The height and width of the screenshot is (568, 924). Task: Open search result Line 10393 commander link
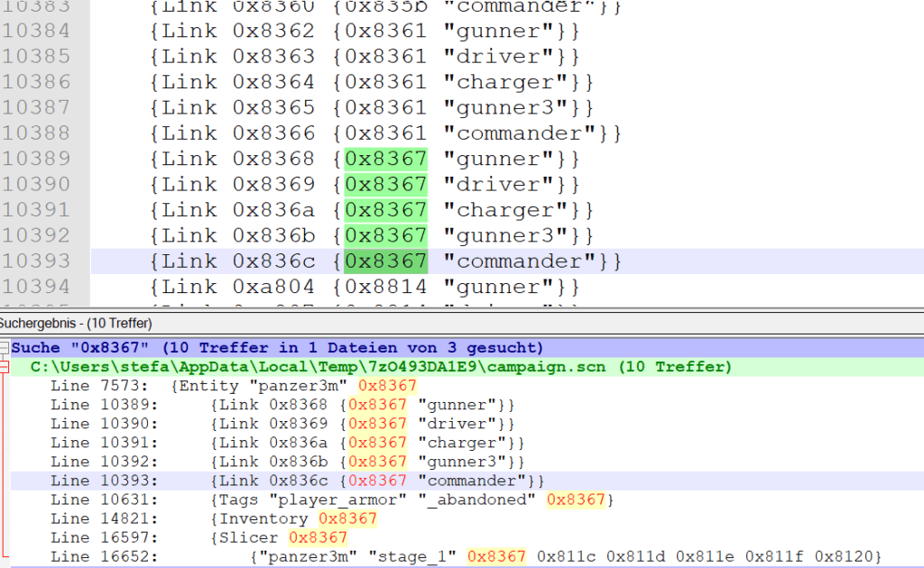[297, 481]
